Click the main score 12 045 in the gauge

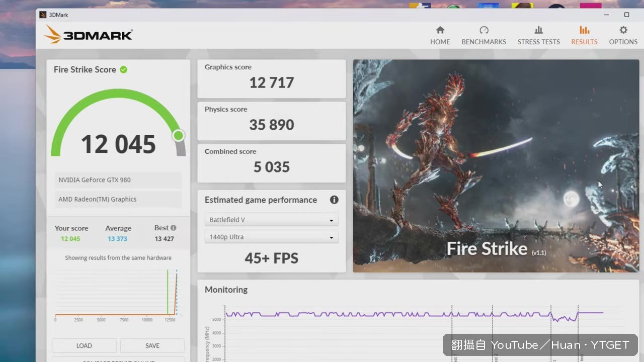click(x=118, y=144)
